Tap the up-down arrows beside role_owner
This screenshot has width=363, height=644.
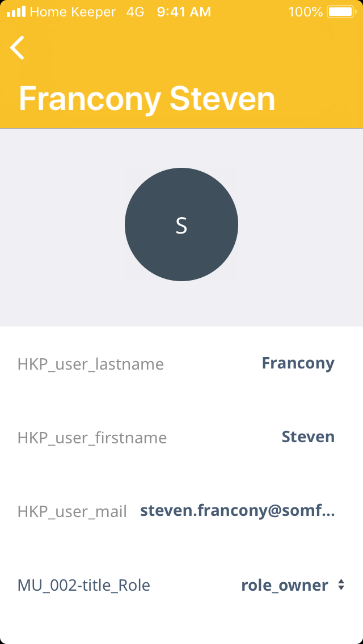[x=341, y=584]
